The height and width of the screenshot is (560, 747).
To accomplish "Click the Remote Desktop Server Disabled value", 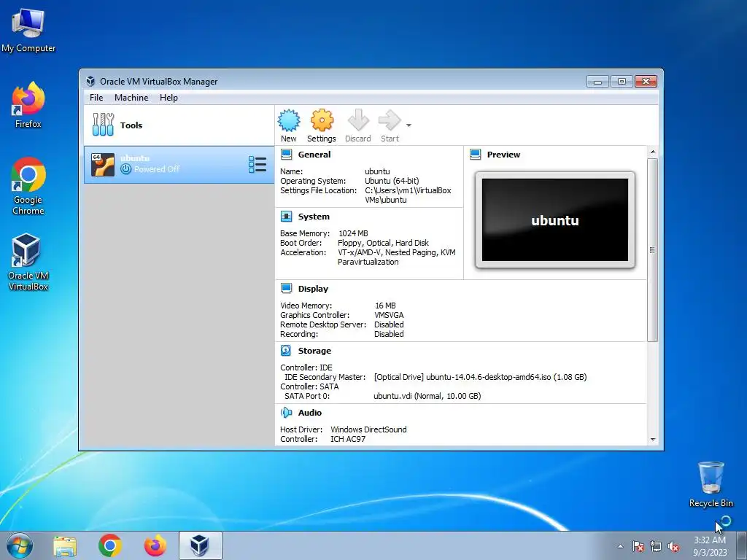I will point(389,324).
